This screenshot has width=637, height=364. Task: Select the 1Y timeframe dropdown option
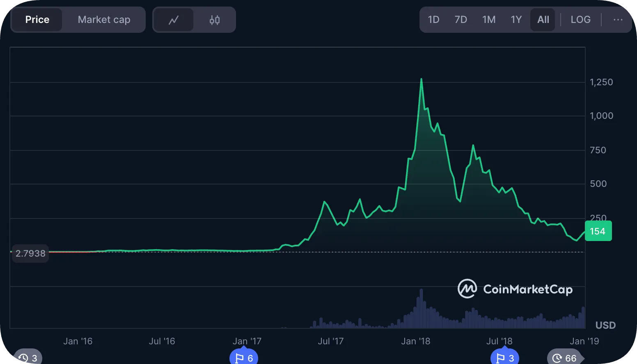(516, 19)
